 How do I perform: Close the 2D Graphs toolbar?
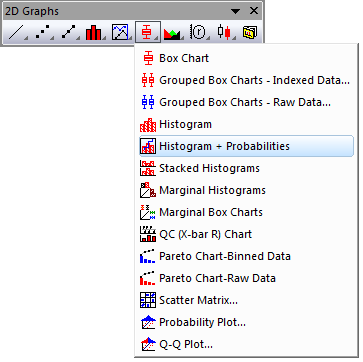pos(254,11)
